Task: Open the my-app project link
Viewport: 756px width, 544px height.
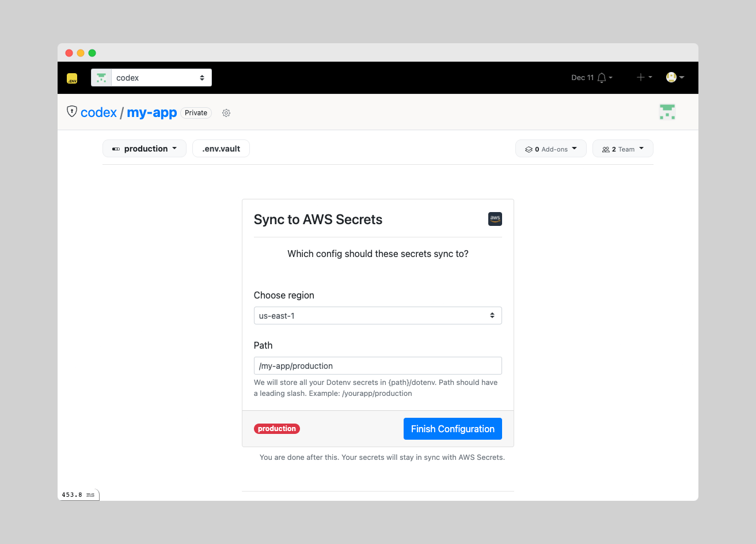Action: pyautogui.click(x=152, y=112)
